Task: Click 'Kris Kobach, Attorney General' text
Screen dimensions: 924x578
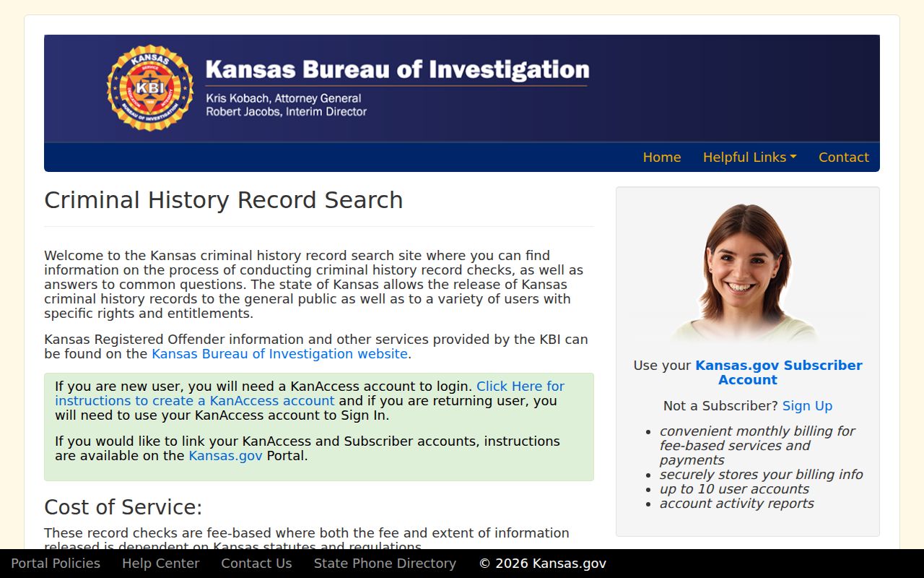Action: click(284, 98)
